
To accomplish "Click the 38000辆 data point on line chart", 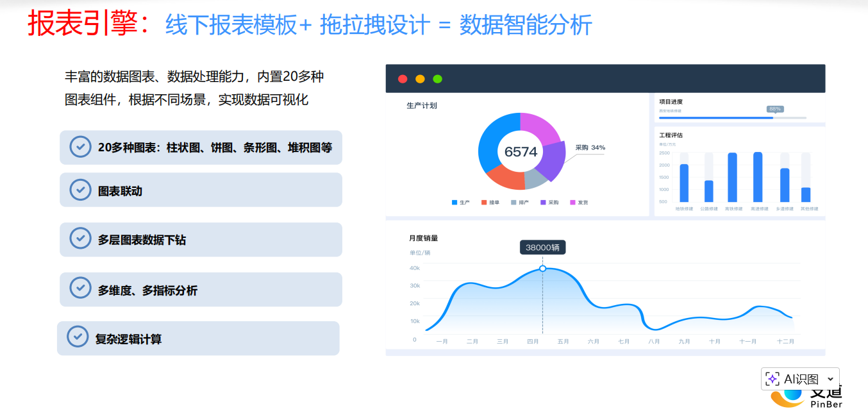I will click(x=542, y=269).
